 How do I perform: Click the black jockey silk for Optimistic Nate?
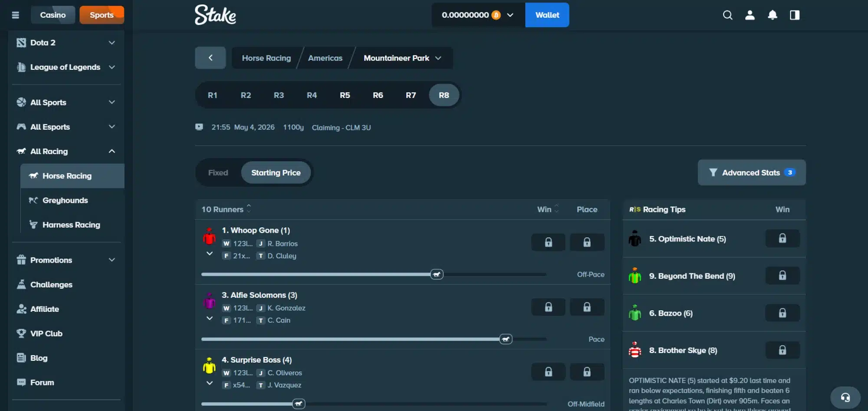(635, 239)
